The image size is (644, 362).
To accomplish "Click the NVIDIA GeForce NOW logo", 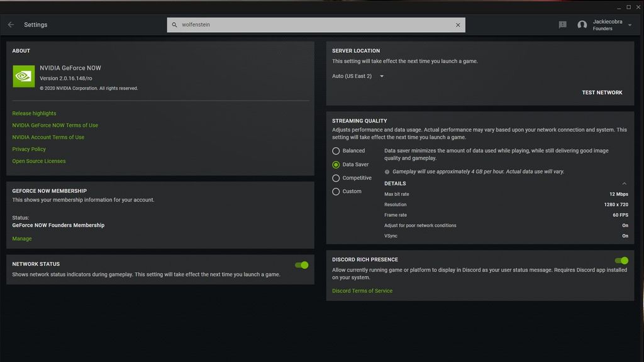I will click(23, 76).
